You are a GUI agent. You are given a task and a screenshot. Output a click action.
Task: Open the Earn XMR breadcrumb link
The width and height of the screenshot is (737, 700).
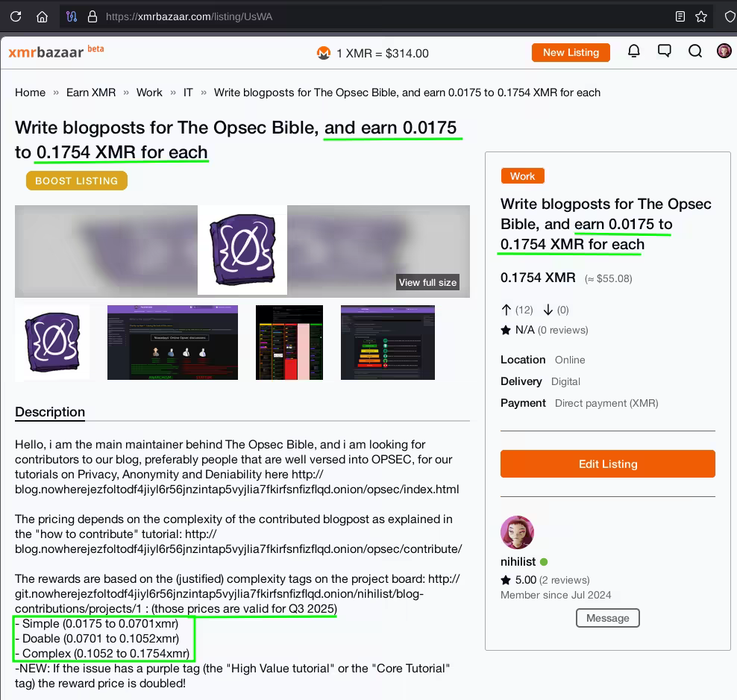[x=90, y=93]
